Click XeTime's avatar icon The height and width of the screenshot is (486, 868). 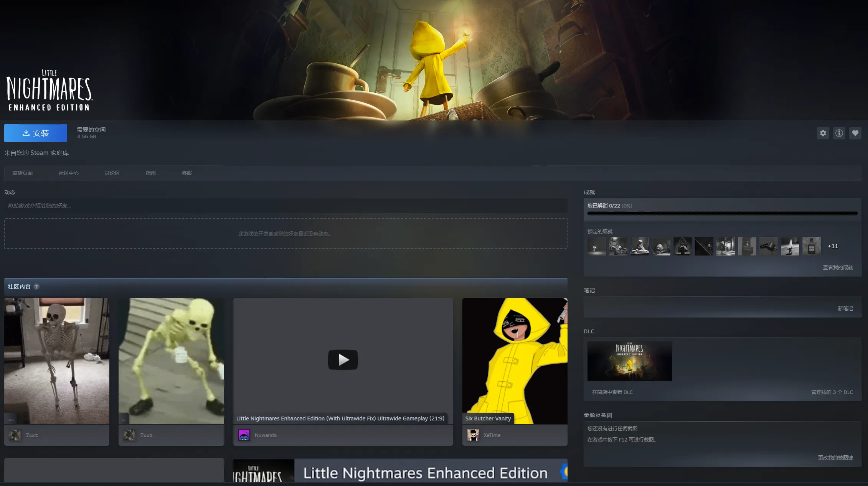point(473,435)
